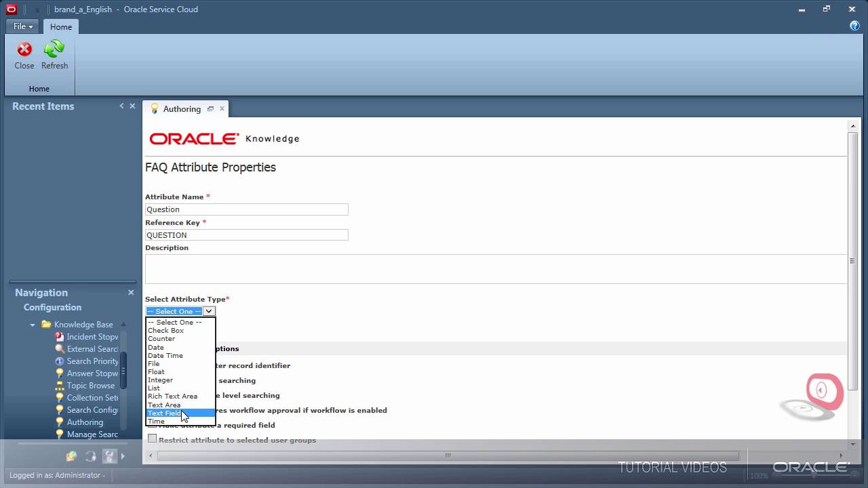Screen dimensions: 868x488
Task: Open Incident Stopwords navigation item
Action: point(92,337)
